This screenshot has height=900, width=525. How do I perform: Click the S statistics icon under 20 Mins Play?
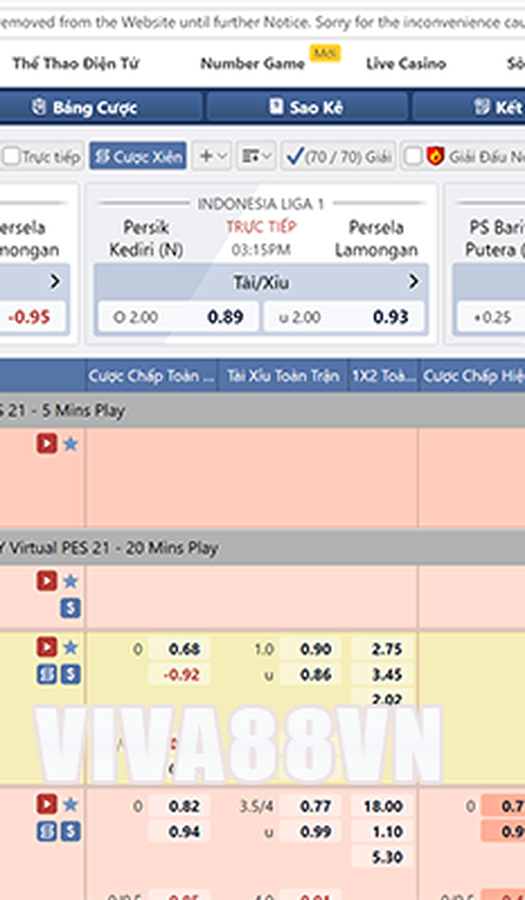point(71,608)
